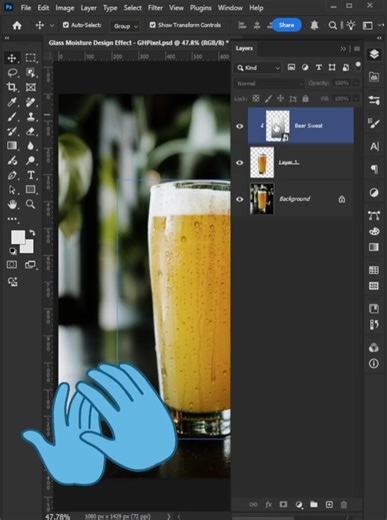Swap foreground and background colors
This screenshot has width=387, height=520.
32,233
